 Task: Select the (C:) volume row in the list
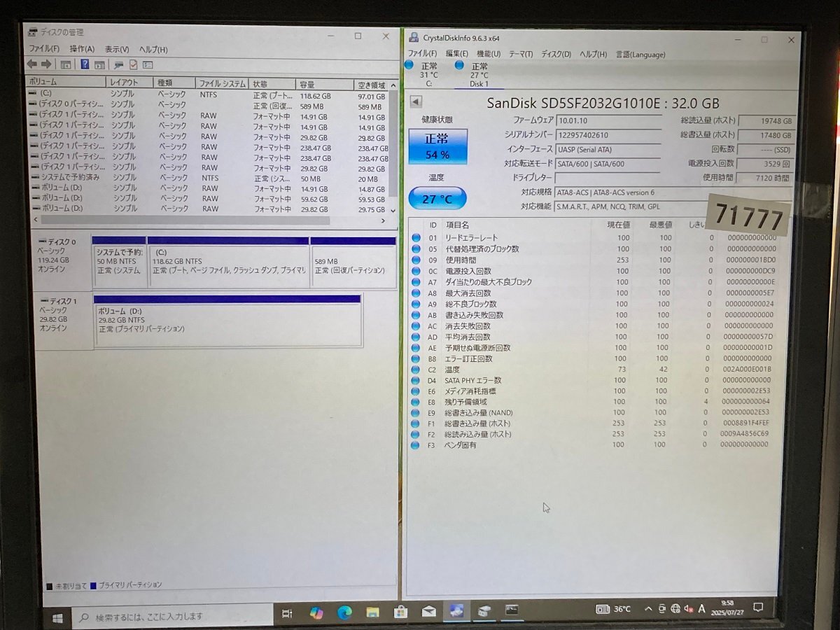pos(208,95)
